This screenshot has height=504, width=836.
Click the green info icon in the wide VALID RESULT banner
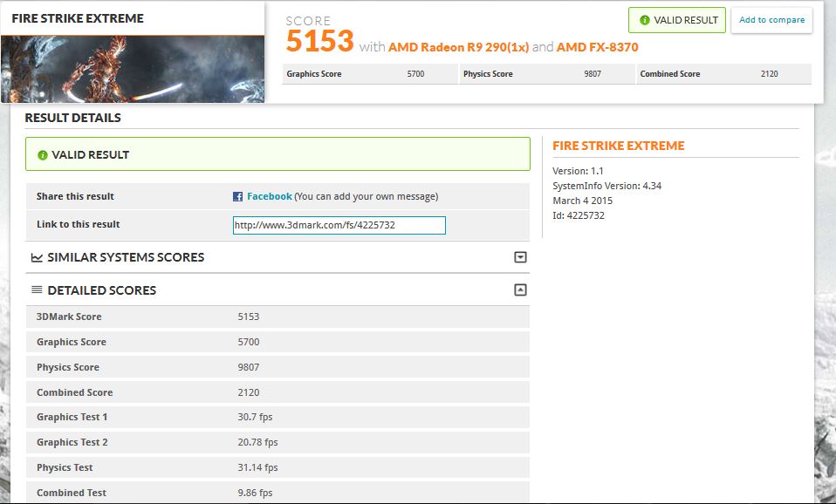pos(43,155)
